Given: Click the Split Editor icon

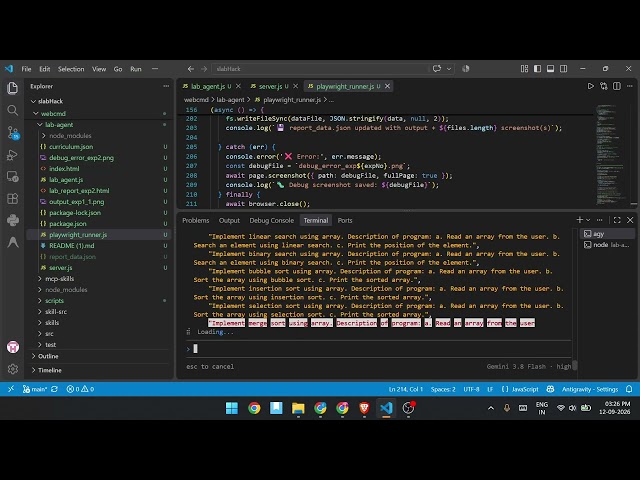Looking at the screenshot, I should pos(617,86).
